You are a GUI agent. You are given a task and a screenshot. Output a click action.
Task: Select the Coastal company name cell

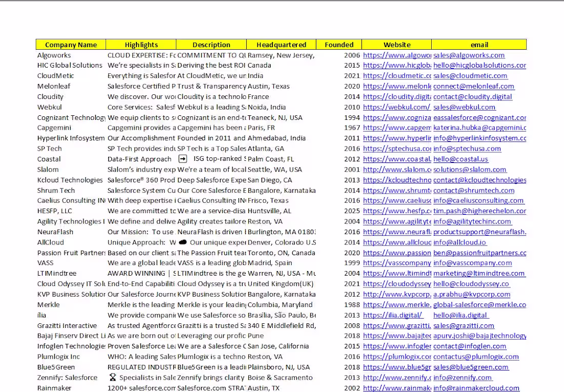tap(71, 159)
